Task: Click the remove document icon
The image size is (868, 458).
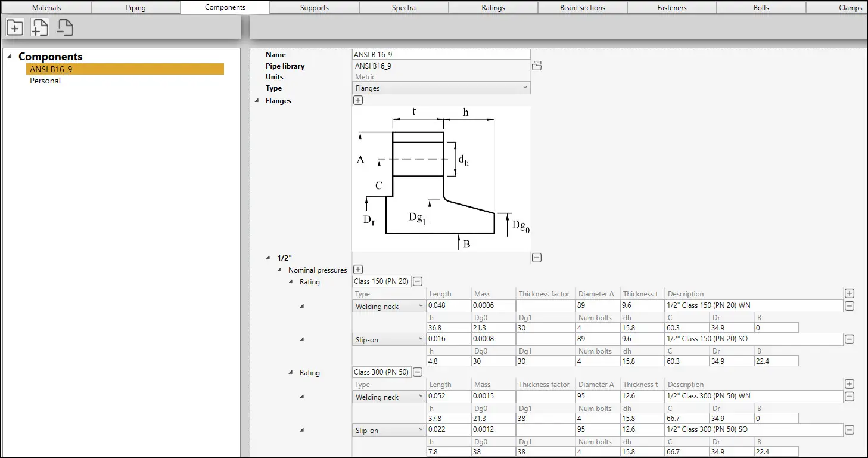Action: [65, 27]
